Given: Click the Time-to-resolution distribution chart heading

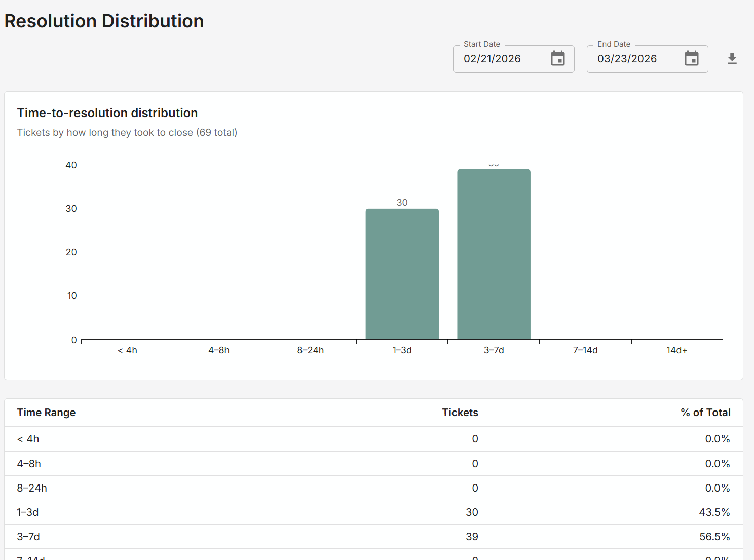Looking at the screenshot, I should tap(107, 113).
